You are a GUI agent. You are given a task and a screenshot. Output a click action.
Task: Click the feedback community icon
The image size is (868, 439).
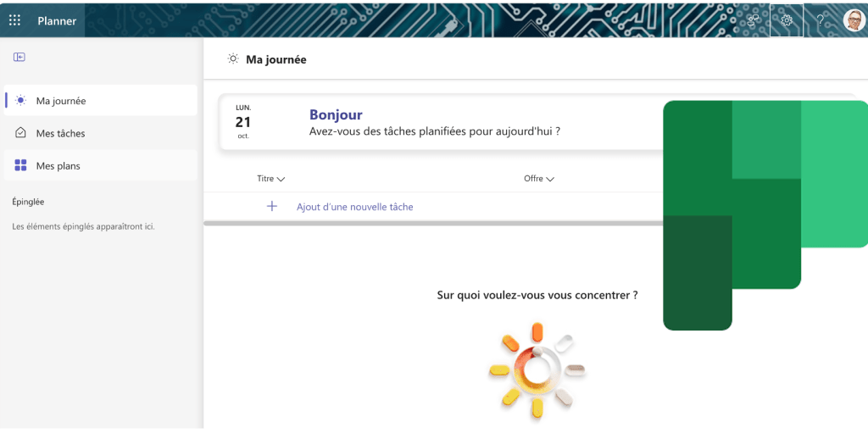tap(753, 20)
